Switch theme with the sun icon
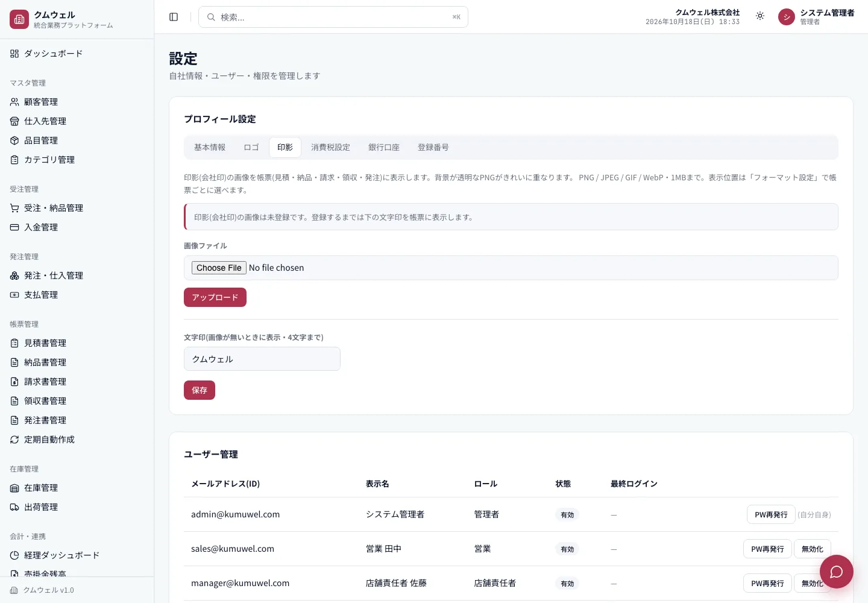868x603 pixels. tap(760, 16)
